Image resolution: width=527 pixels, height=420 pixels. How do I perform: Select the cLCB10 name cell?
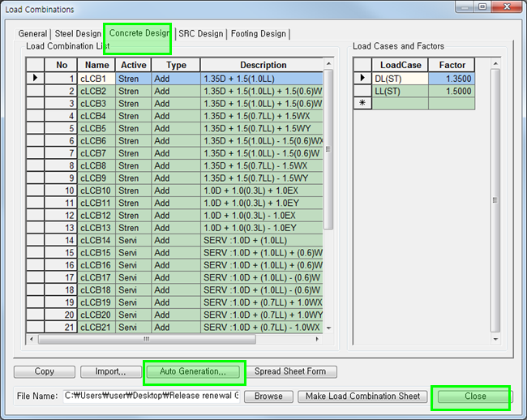pyautogui.click(x=96, y=191)
